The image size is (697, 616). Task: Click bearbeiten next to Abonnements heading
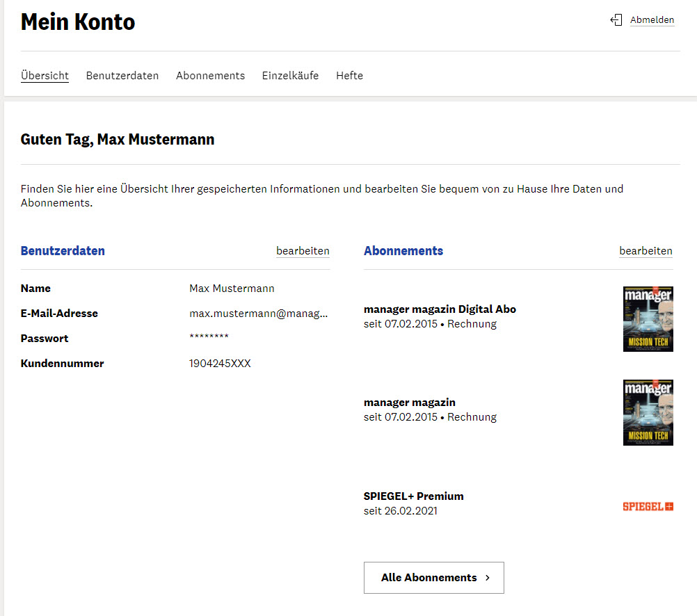coord(646,251)
